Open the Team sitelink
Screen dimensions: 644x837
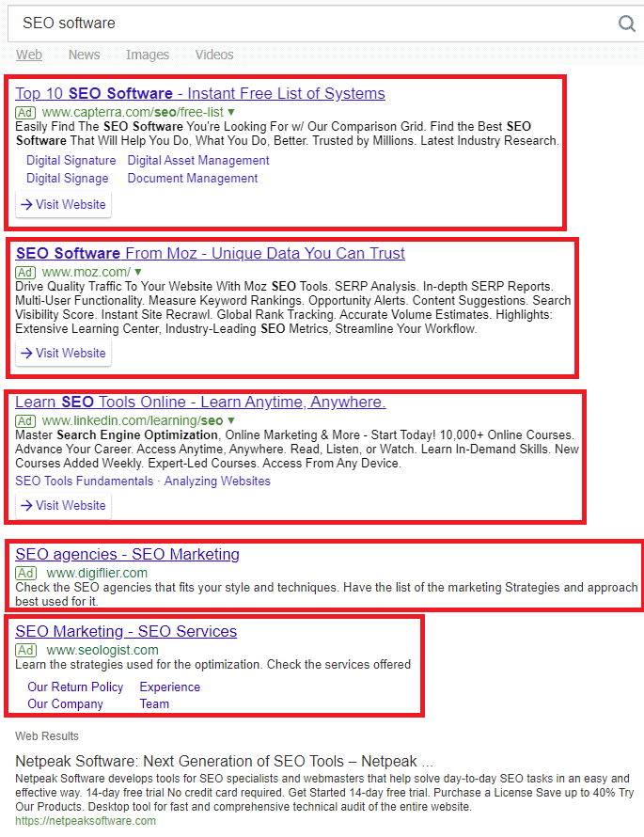[154, 704]
